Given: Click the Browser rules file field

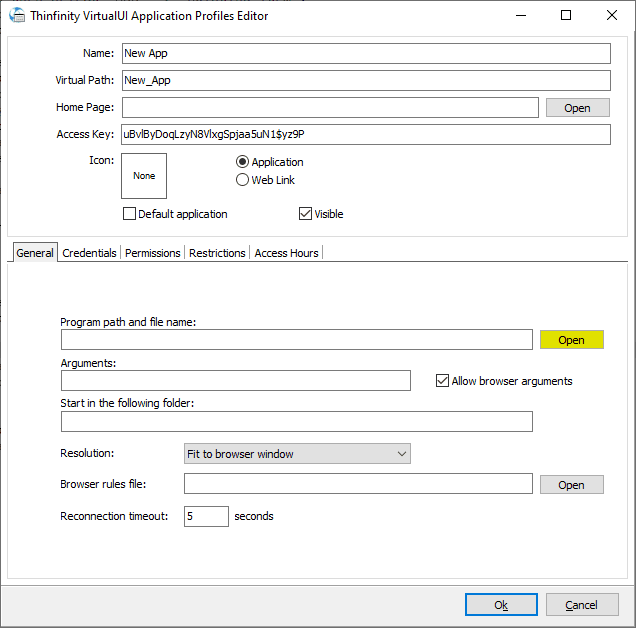Looking at the screenshot, I should pos(358,484).
